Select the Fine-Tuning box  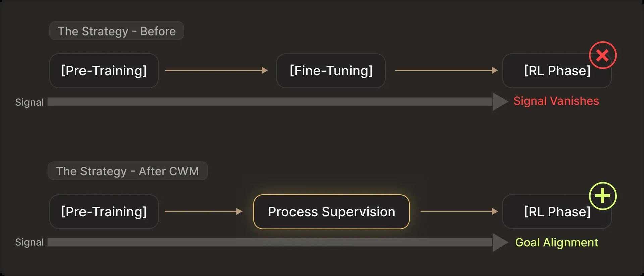(331, 71)
